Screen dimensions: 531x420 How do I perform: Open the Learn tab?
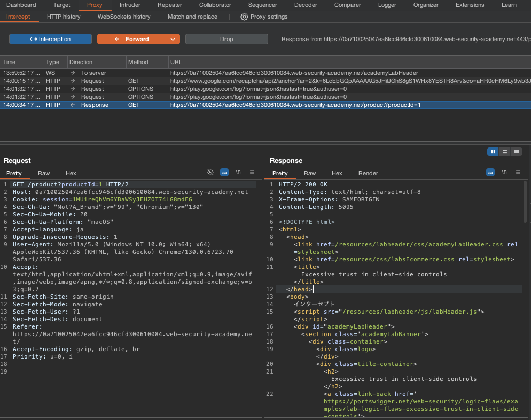pyautogui.click(x=509, y=5)
